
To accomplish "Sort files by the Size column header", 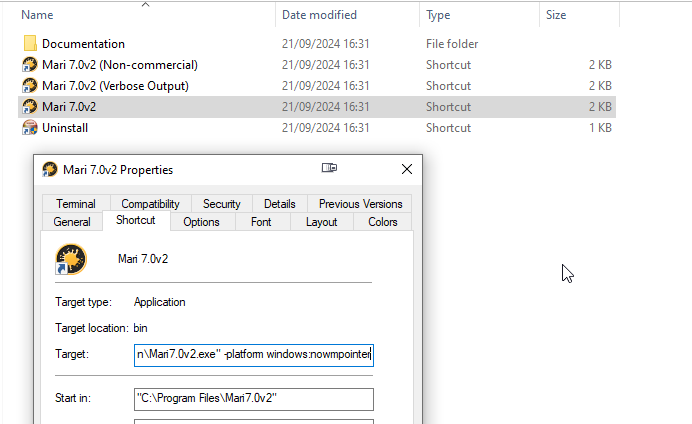I will pos(556,15).
